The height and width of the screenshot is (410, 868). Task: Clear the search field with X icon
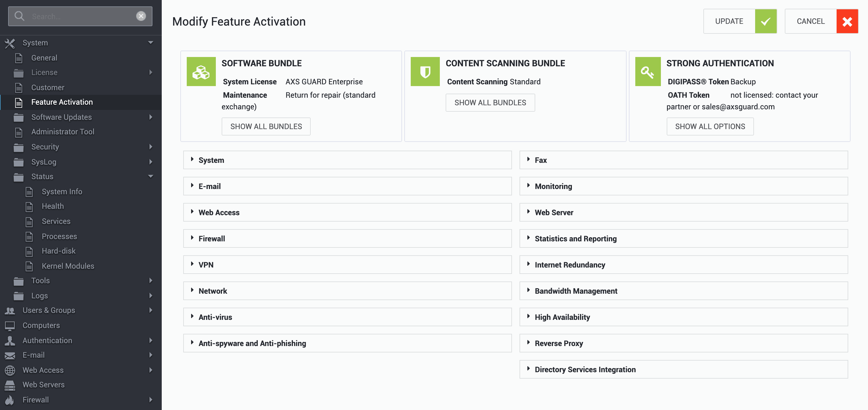141,16
